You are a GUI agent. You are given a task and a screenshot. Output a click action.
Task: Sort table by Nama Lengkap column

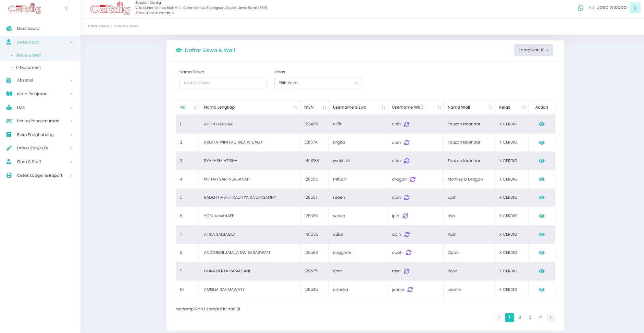click(x=250, y=107)
